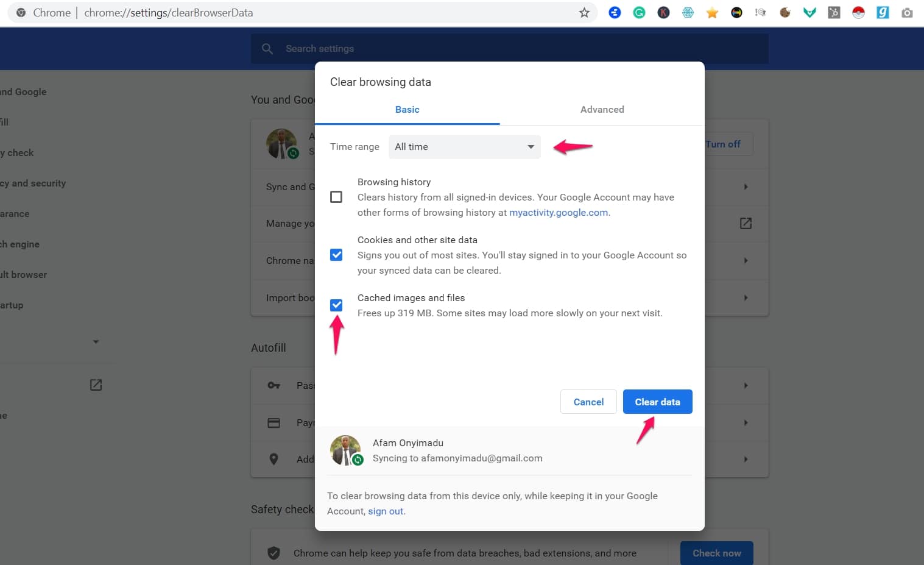Viewport: 924px width, 565px height.
Task: Open the blue g square extension
Action: (x=883, y=13)
